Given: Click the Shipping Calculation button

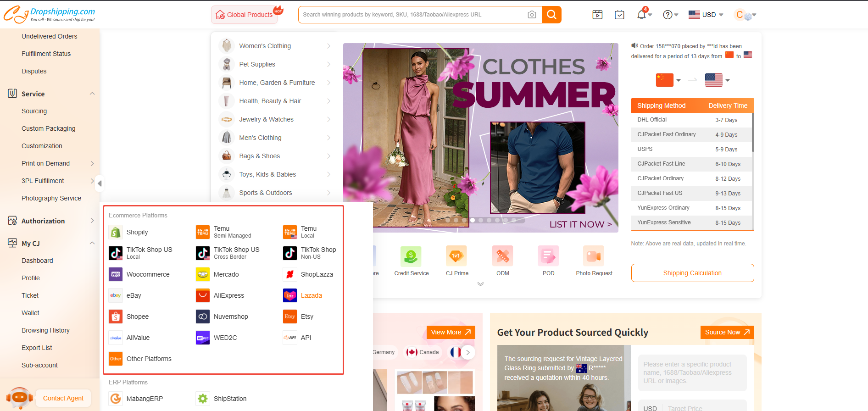Looking at the screenshot, I should click(x=692, y=273).
